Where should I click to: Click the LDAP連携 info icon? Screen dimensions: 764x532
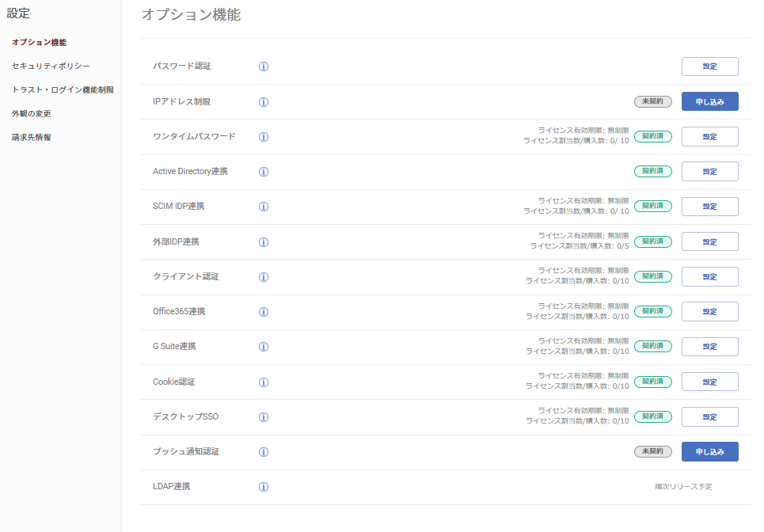coord(263,486)
